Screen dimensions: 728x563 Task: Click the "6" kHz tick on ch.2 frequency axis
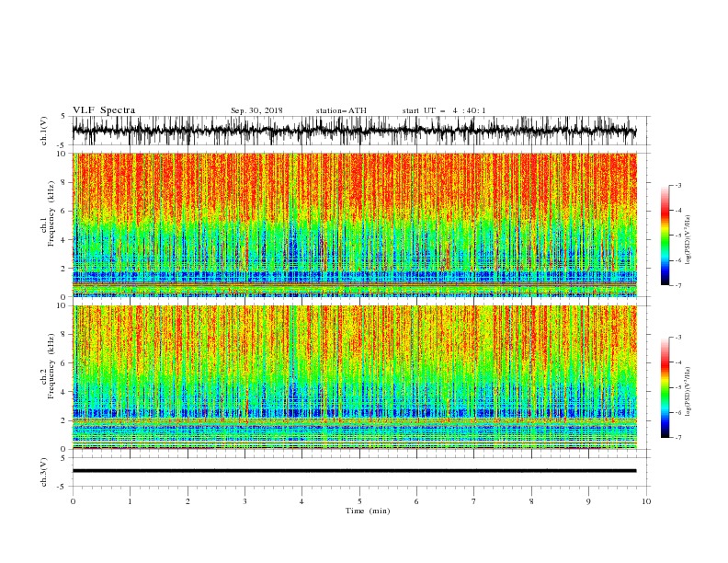pos(63,363)
